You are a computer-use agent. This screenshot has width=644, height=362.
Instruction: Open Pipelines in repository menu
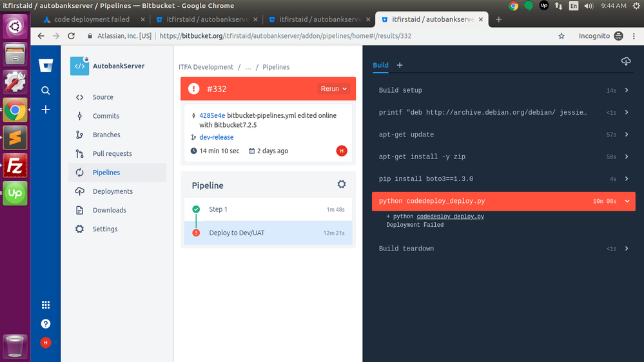[x=117, y=173]
